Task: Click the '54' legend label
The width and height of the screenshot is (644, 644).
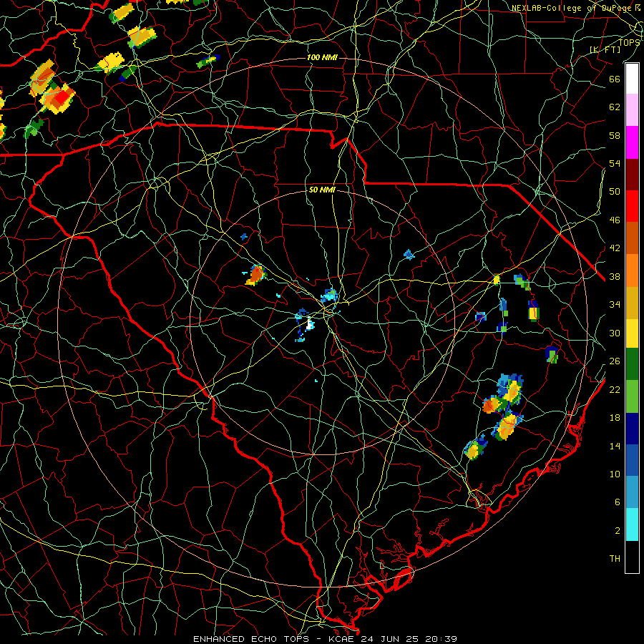Action: pos(615,163)
